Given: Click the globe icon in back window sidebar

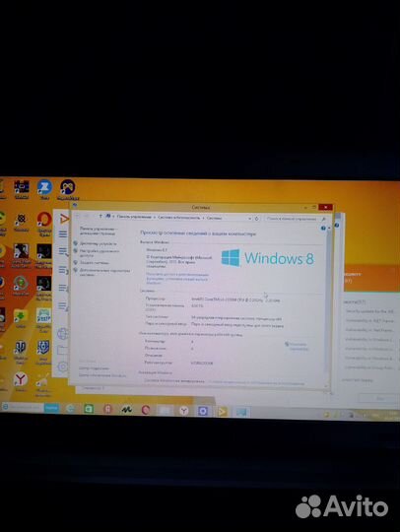Looking at the screenshot, I should [63, 334].
